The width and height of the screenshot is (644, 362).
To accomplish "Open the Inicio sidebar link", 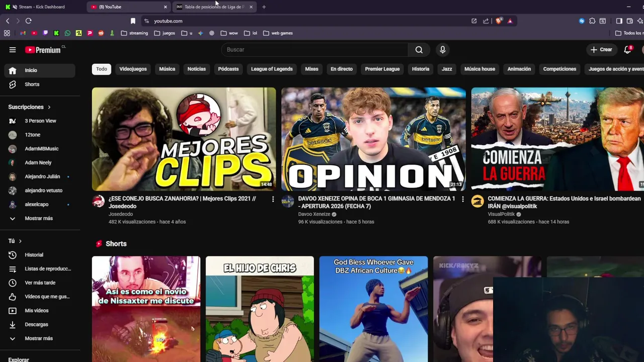I will [40, 70].
